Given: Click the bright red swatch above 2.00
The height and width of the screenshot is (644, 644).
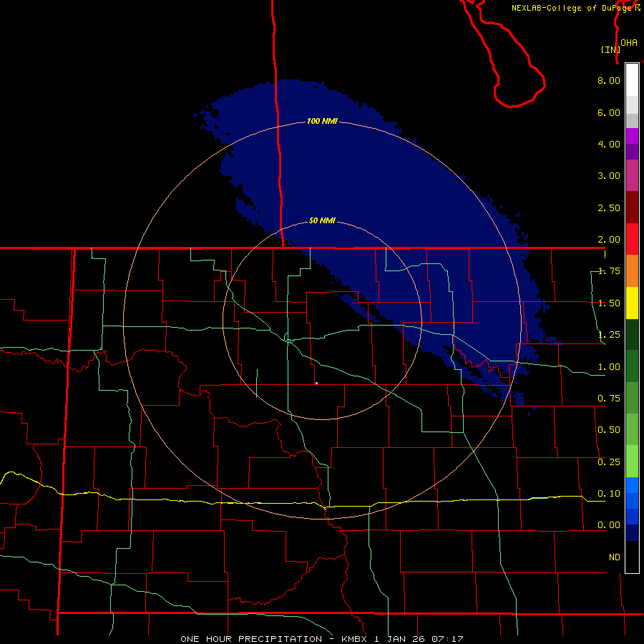Looking at the screenshot, I should click(632, 239).
